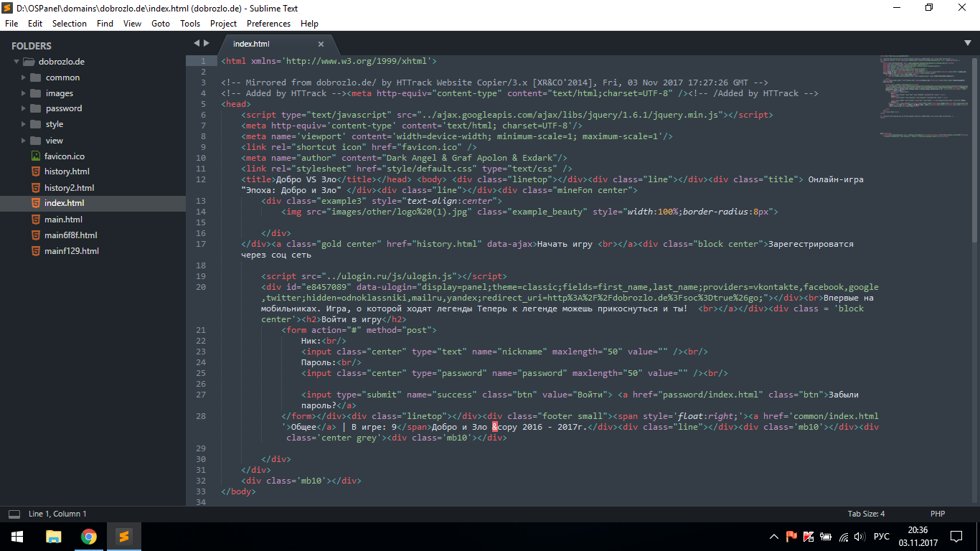Image resolution: width=980 pixels, height=551 pixels.
Task: Click the mainf129.html file icon
Action: click(36, 251)
